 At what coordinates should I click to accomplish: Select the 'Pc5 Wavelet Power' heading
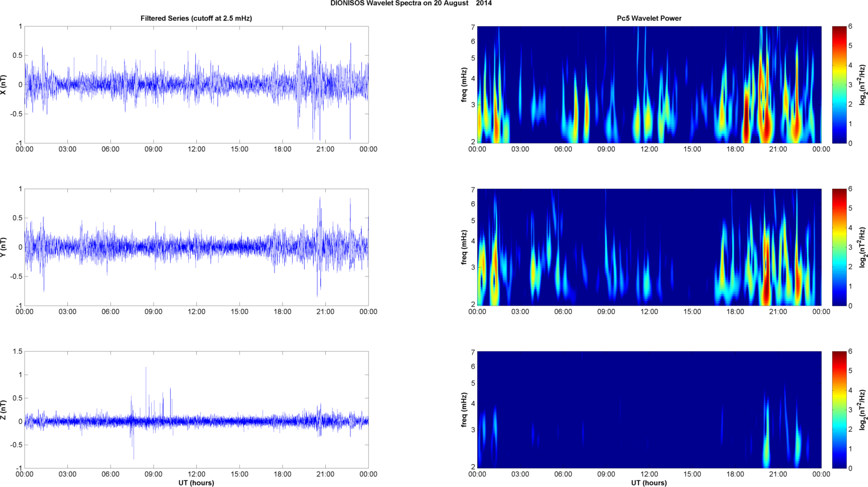point(649,18)
